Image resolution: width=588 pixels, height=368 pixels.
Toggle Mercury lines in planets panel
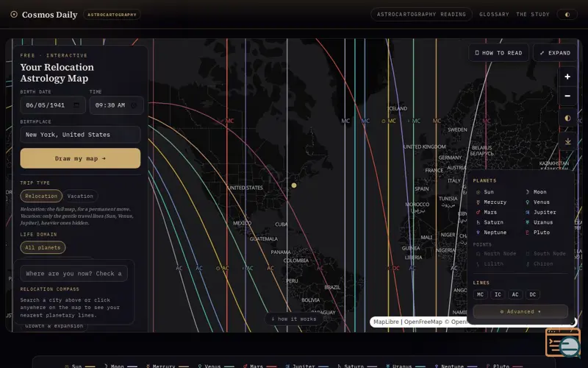point(491,202)
